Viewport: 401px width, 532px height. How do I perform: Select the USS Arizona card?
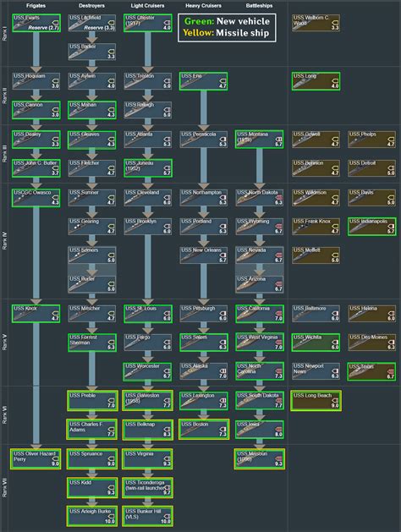click(x=260, y=284)
